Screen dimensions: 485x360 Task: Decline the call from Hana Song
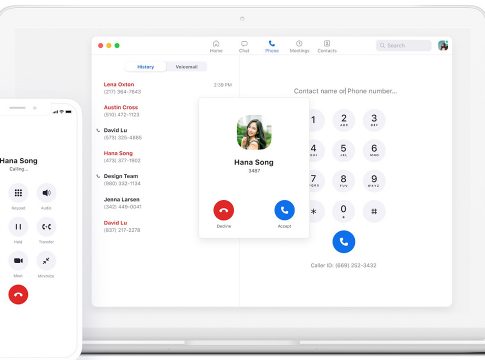[x=224, y=210]
